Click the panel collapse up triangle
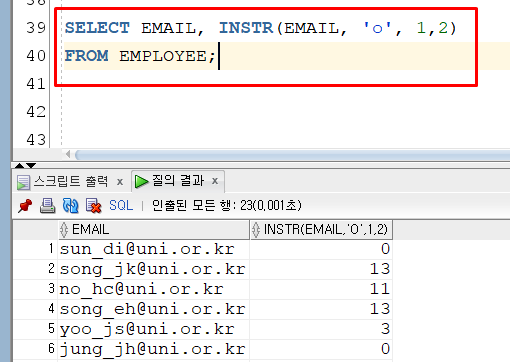The width and height of the screenshot is (510, 362). [20, 165]
